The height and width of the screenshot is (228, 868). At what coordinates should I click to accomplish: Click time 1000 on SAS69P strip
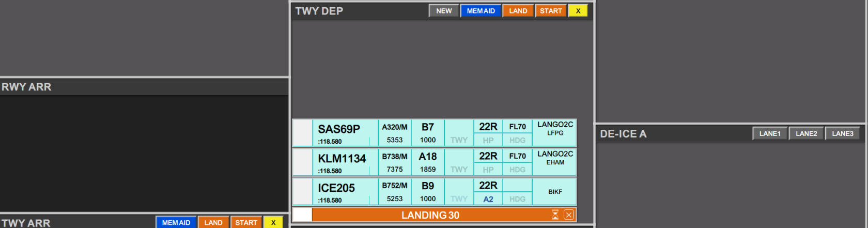point(428,140)
